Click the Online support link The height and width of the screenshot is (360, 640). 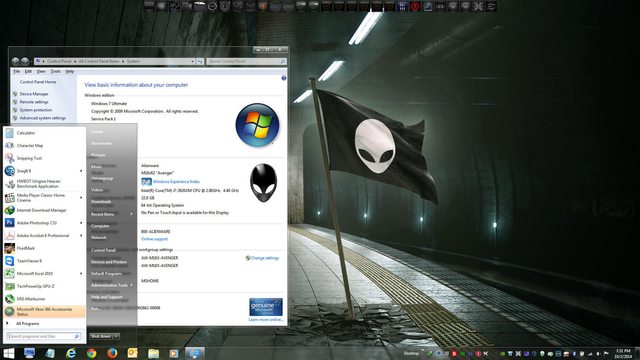pos(154,239)
